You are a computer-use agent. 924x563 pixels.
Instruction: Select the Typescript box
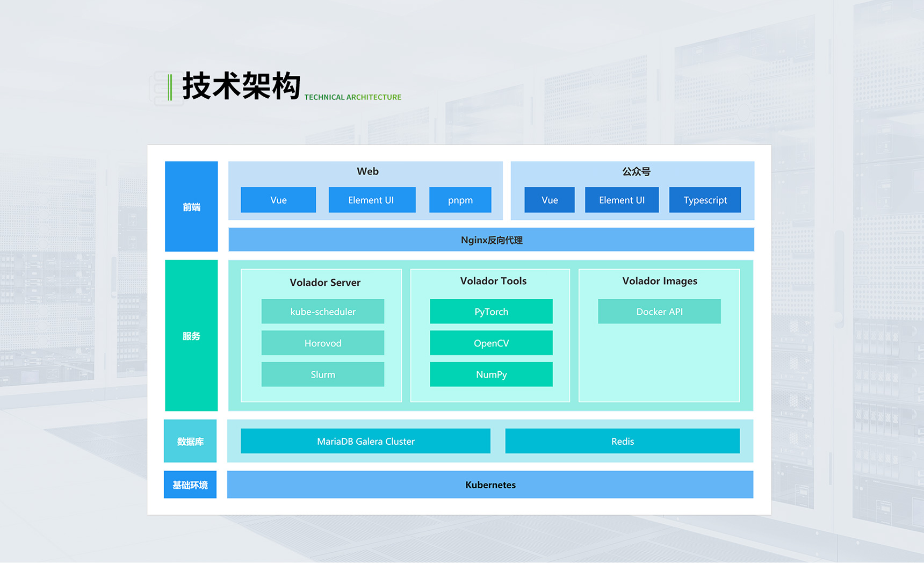click(x=705, y=200)
